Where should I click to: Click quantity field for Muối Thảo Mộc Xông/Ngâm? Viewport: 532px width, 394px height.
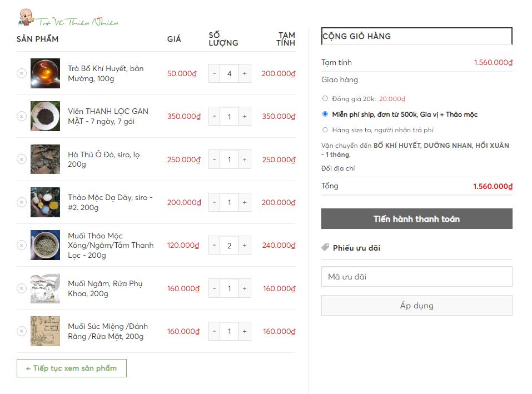pyautogui.click(x=230, y=245)
